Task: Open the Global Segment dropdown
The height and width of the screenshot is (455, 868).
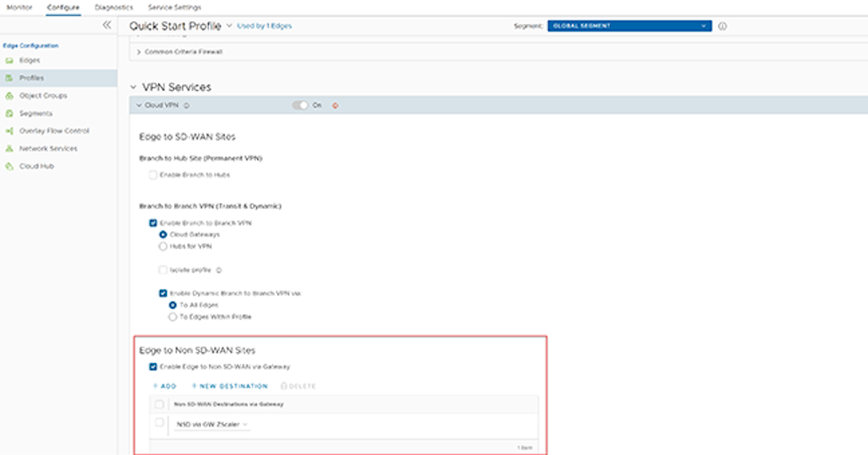Action: coord(630,26)
